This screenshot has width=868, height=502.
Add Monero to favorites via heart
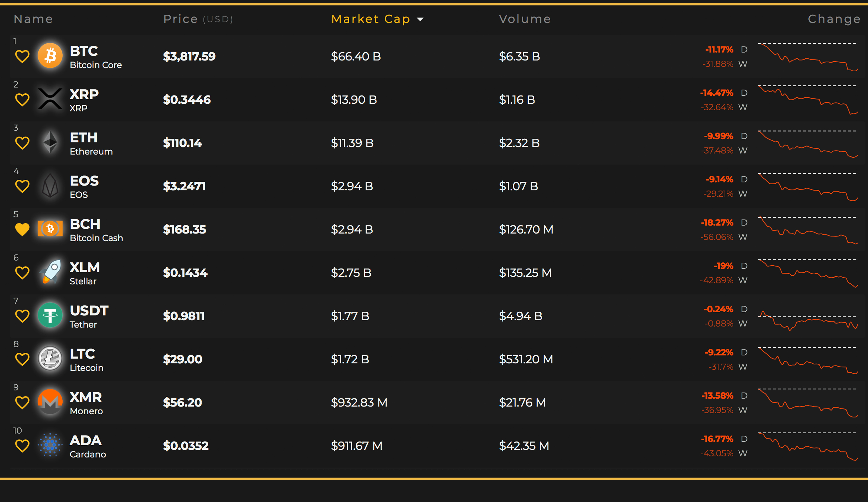coord(23,402)
